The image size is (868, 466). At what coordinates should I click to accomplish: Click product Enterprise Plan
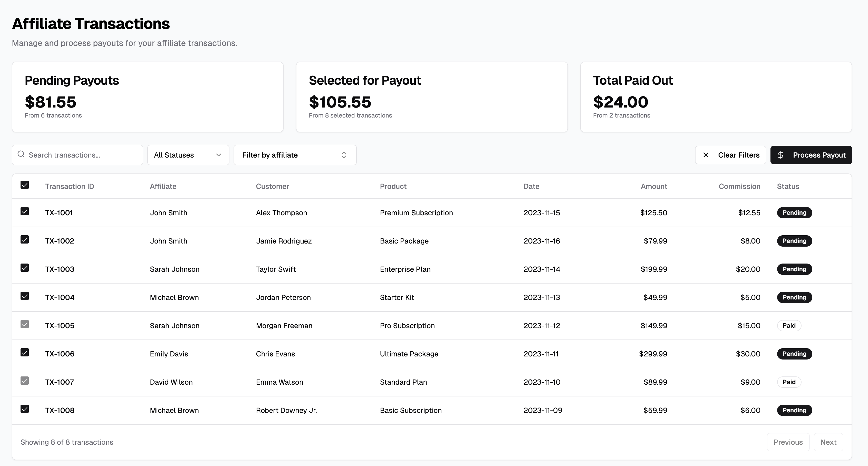coord(405,269)
